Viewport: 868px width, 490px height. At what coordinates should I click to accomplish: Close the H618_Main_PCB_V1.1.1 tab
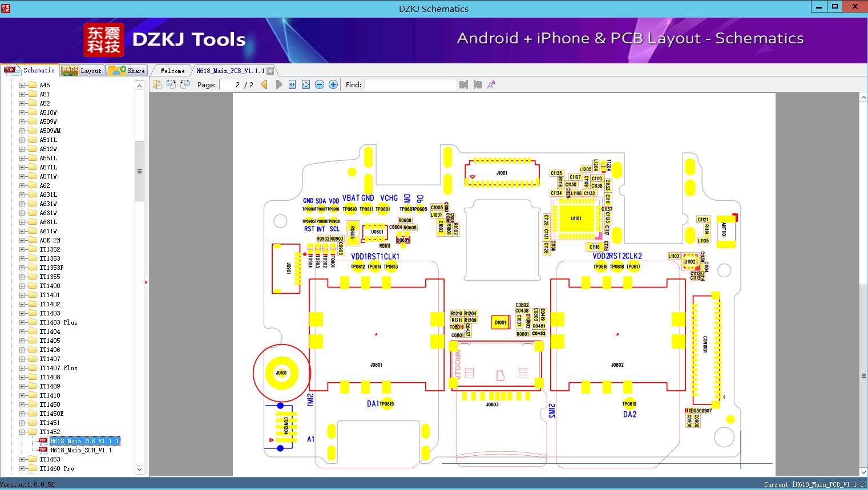coord(270,71)
